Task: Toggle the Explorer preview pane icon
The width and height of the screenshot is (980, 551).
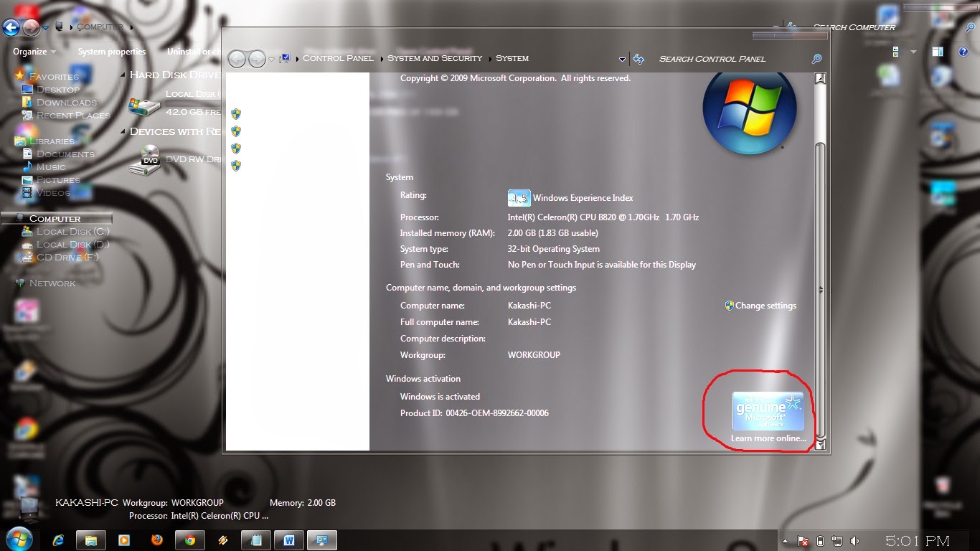Action: [x=937, y=52]
